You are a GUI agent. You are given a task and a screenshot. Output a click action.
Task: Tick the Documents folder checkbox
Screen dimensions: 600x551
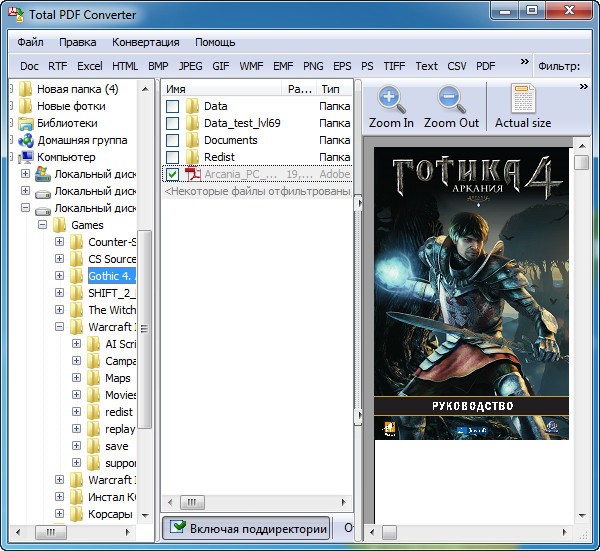[173, 140]
